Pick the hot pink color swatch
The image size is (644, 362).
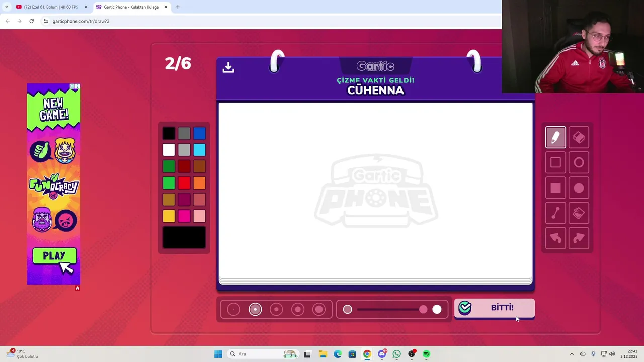(x=184, y=216)
